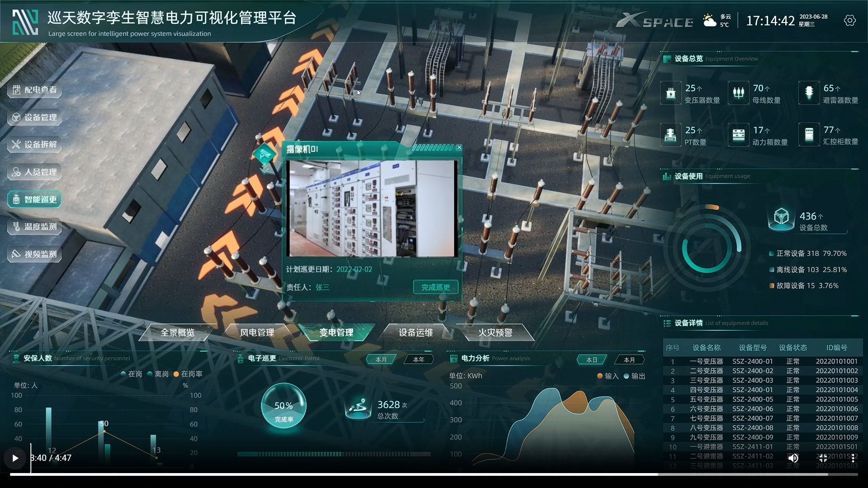
Task: Open the 温度监测 sidebar menu
Action: tap(35, 227)
